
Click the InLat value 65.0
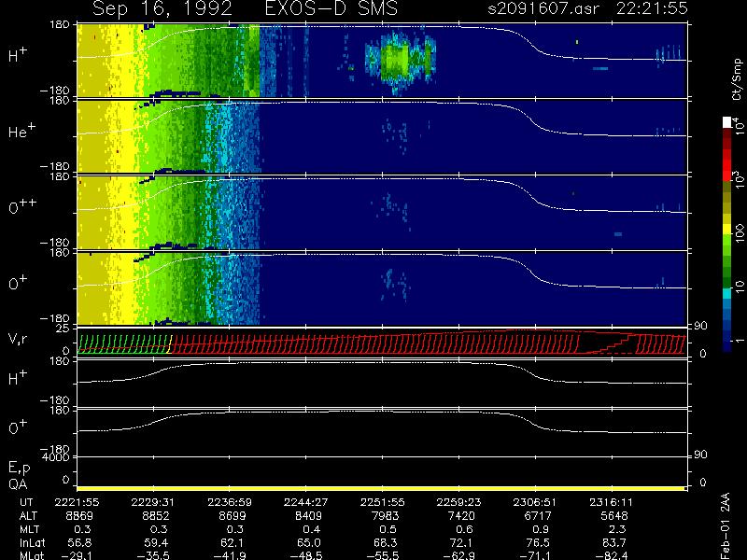click(309, 543)
